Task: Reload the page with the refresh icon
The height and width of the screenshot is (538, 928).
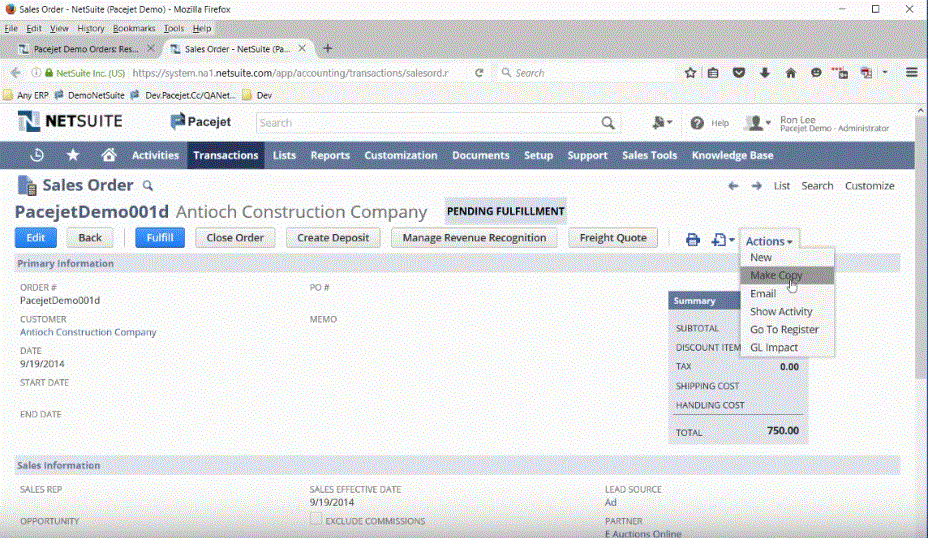Action: click(x=479, y=73)
